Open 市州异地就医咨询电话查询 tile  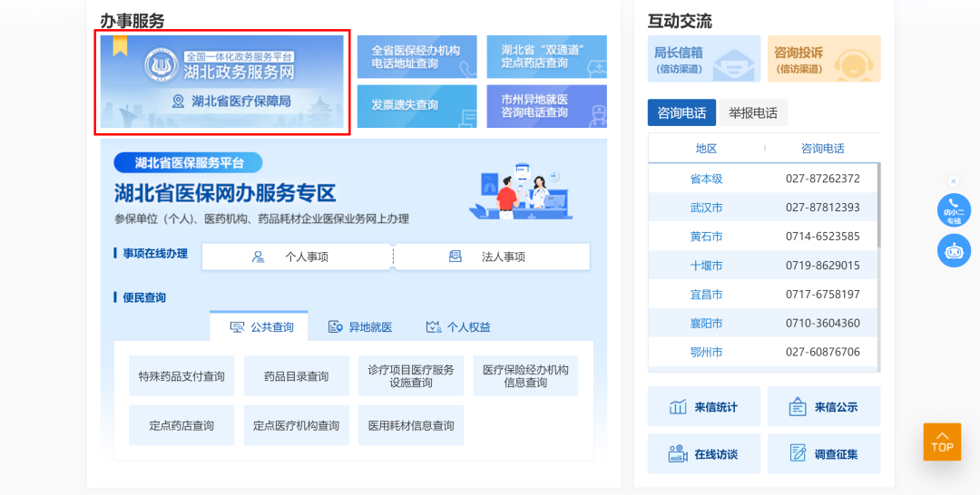click(547, 106)
